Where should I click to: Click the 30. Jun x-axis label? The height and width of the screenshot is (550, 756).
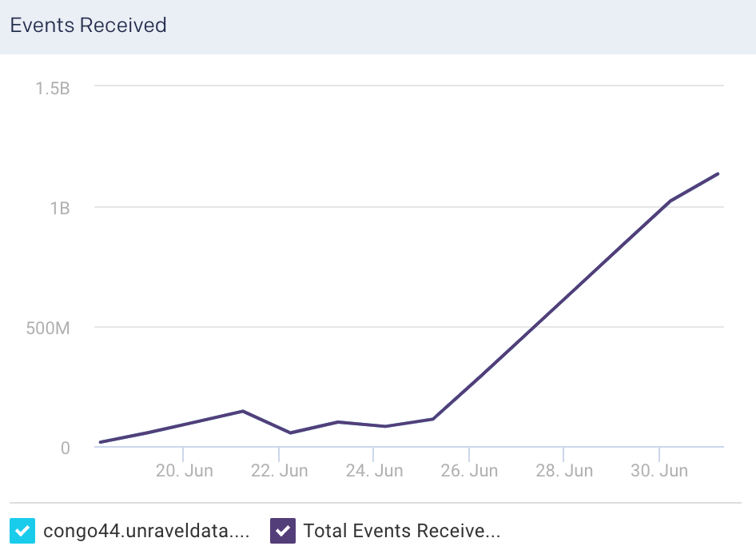click(x=659, y=470)
